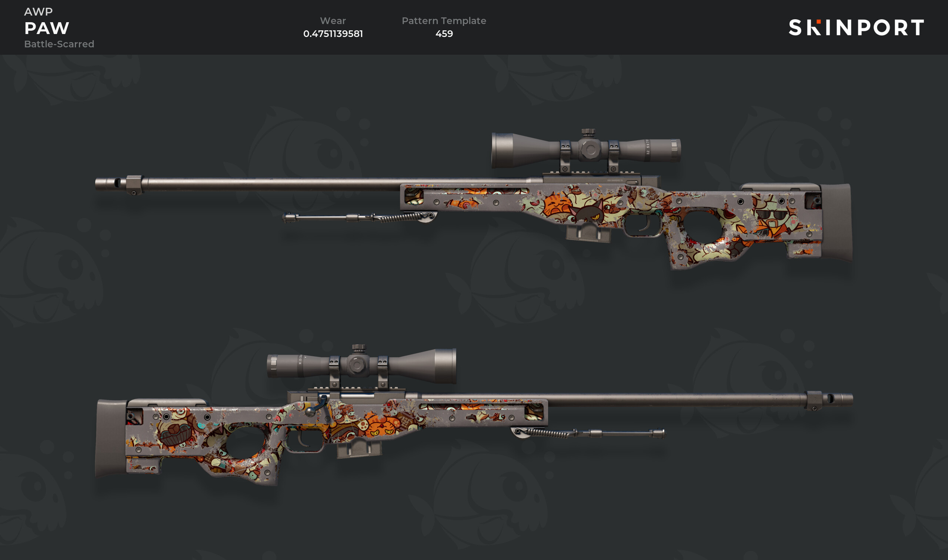
Task: Click the upper rifle's butt pad
Action: coord(836,222)
